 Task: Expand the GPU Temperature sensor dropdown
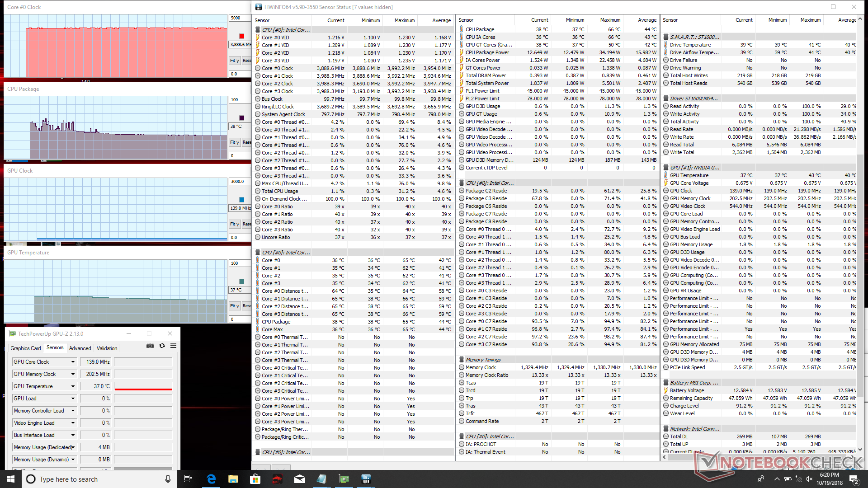point(73,386)
